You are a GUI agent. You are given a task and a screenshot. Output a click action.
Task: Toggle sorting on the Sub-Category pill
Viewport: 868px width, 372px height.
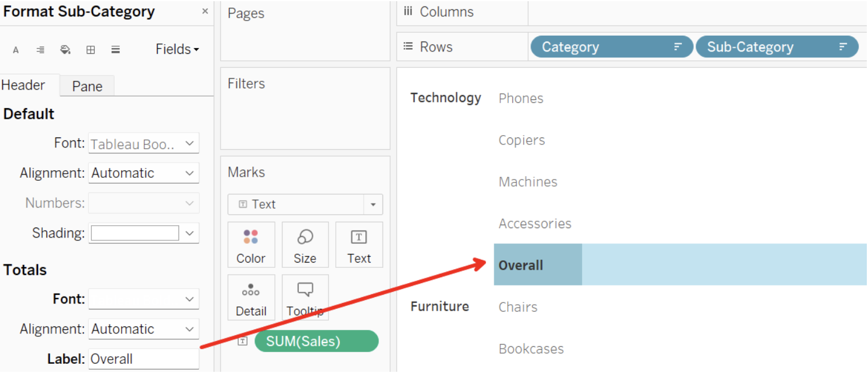[842, 47]
